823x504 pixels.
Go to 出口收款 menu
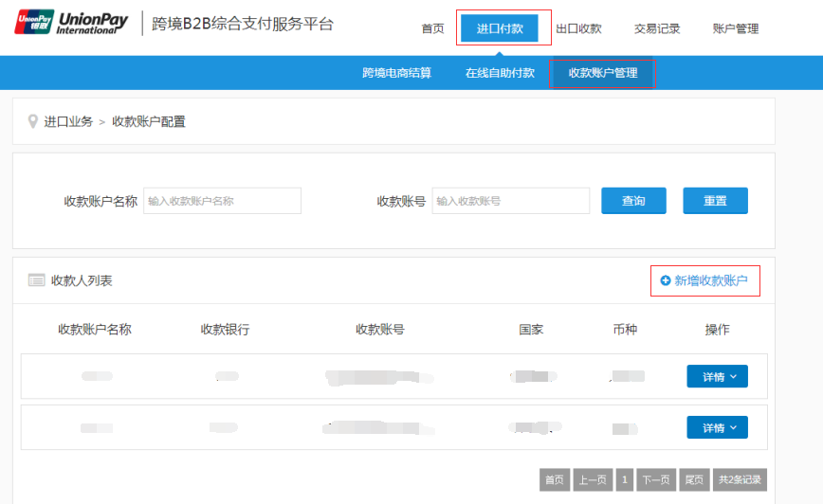tap(578, 28)
